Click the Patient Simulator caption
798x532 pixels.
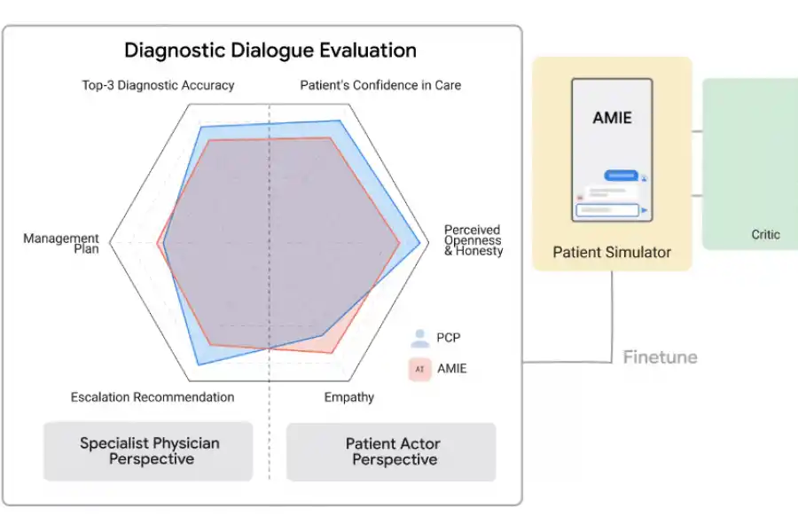pos(612,252)
